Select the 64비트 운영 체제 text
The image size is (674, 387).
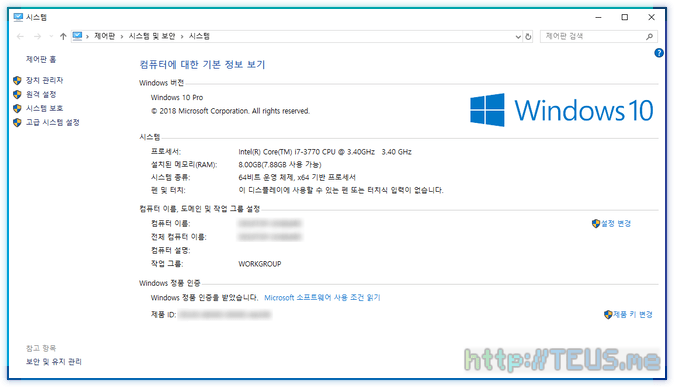[x=297, y=177]
